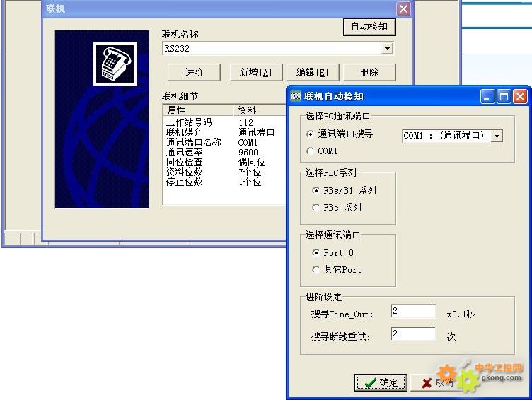Select the 停止位数 row
This screenshot has width=532, height=400.
point(224,182)
